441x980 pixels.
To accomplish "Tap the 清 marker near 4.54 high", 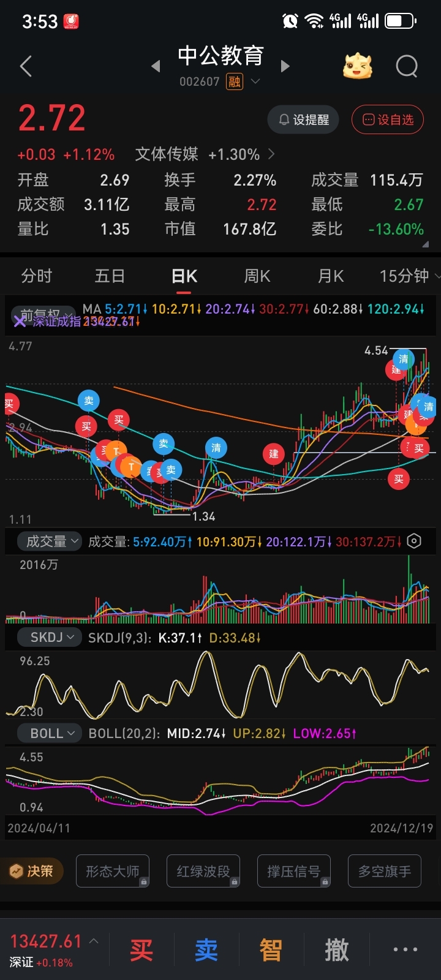I will (404, 360).
